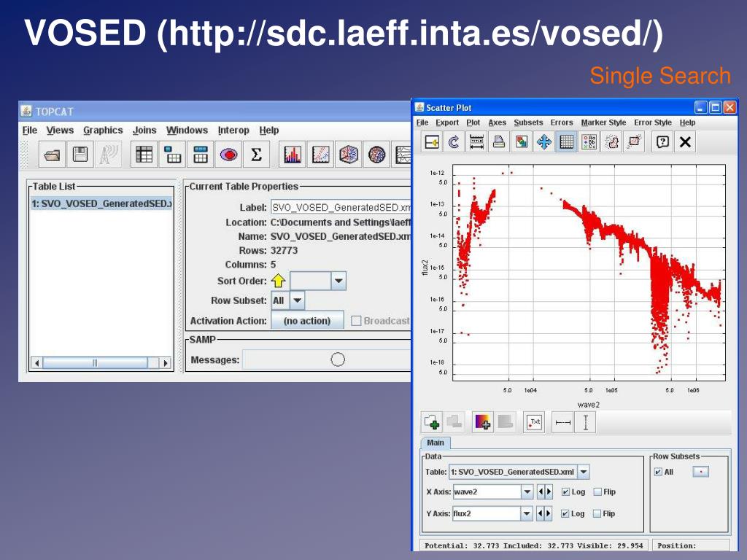This screenshot has width=747, height=560.
Task: Click the export plot as image icon
Action: tap(522, 141)
